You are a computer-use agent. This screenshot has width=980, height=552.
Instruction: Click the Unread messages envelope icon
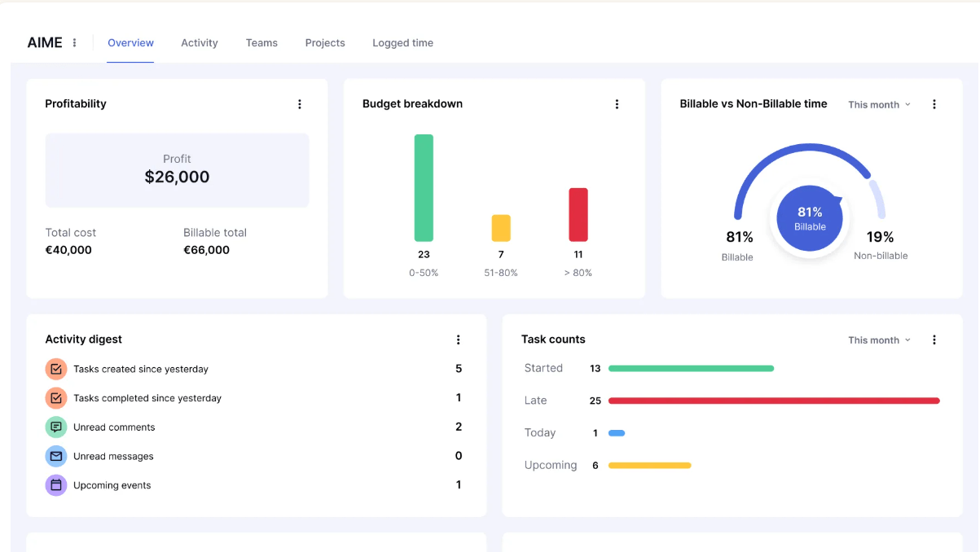[56, 457]
